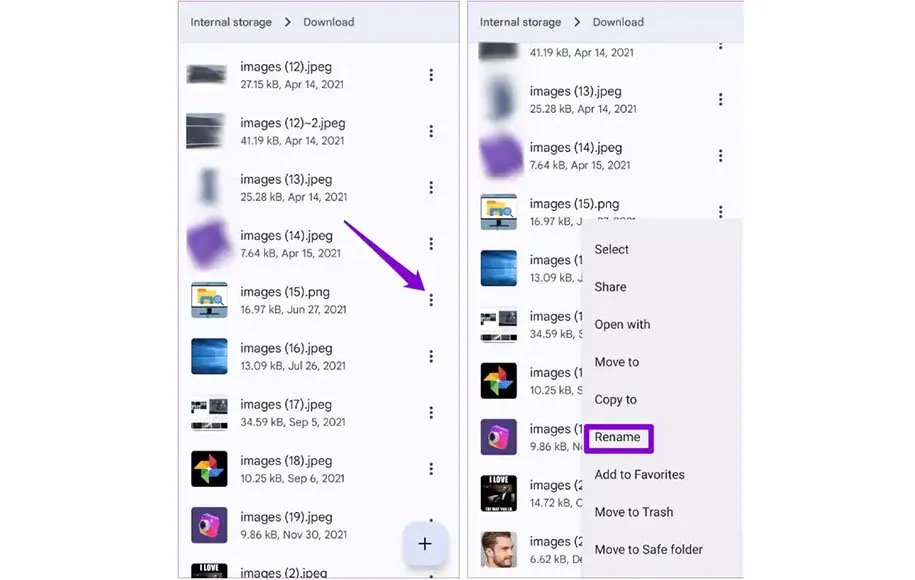
Task: Open the images (19).jpeg camera thumbnail in left panel
Action: tap(209, 525)
